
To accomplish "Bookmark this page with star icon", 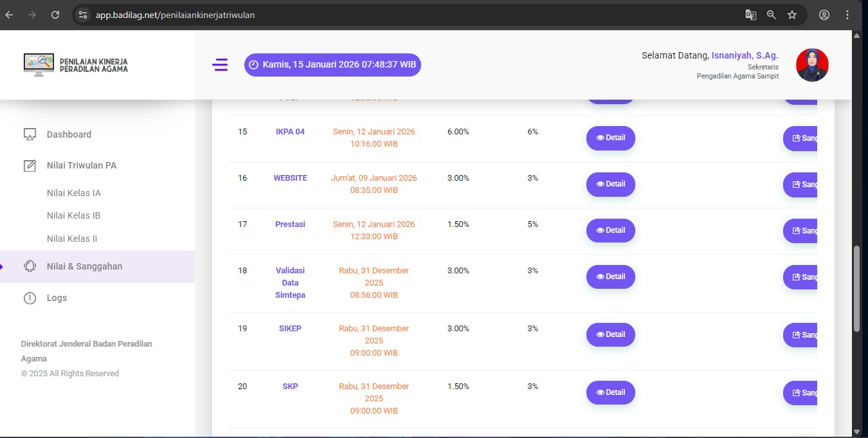I will [792, 15].
